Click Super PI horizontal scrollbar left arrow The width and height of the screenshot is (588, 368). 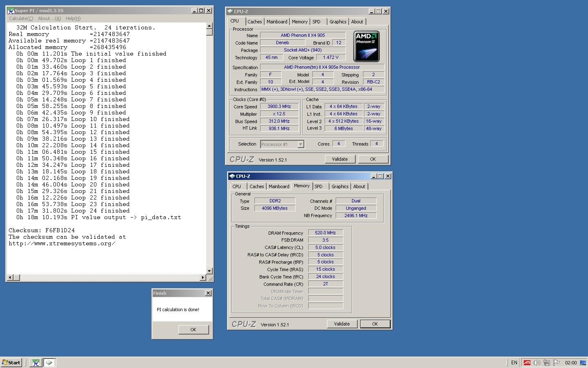(10, 278)
